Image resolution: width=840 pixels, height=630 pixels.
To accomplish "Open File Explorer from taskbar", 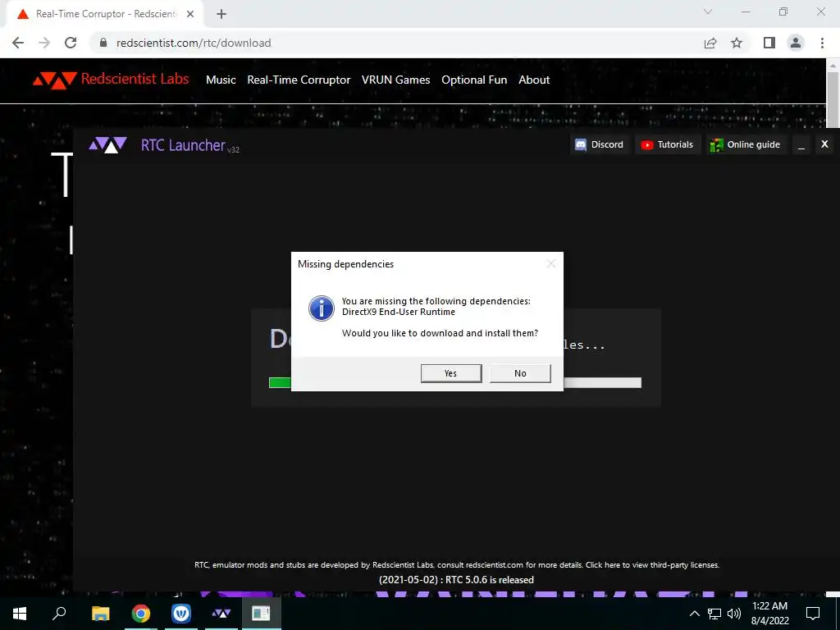I will point(100,614).
